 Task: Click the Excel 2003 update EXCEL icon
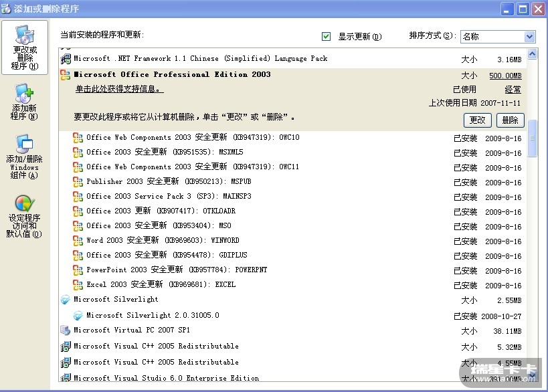pos(78,285)
